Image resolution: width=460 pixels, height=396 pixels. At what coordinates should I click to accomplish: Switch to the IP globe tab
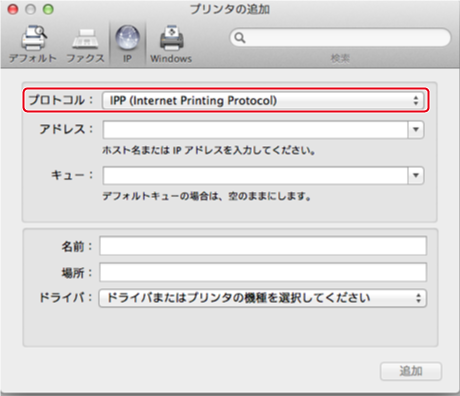tap(127, 44)
